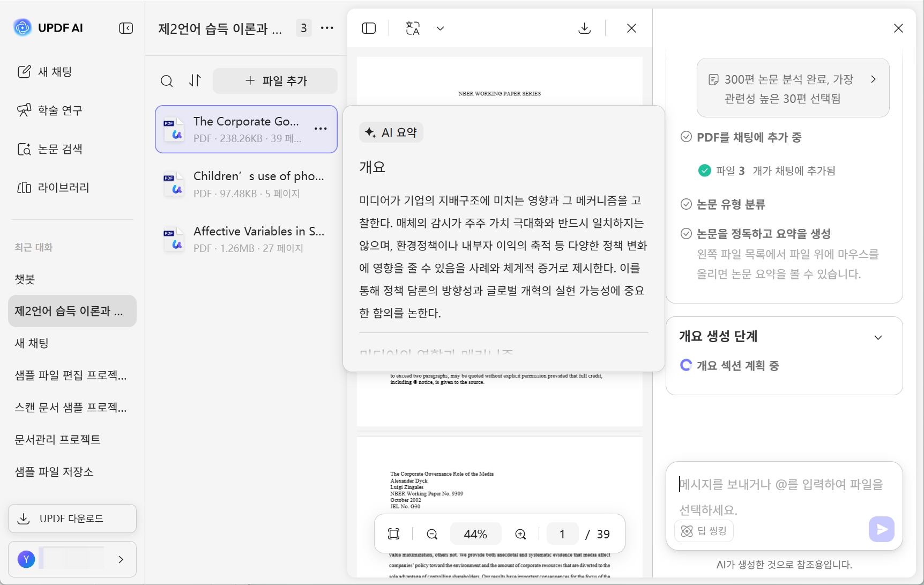
Task: Zoom out the PDF page
Action: point(432,534)
